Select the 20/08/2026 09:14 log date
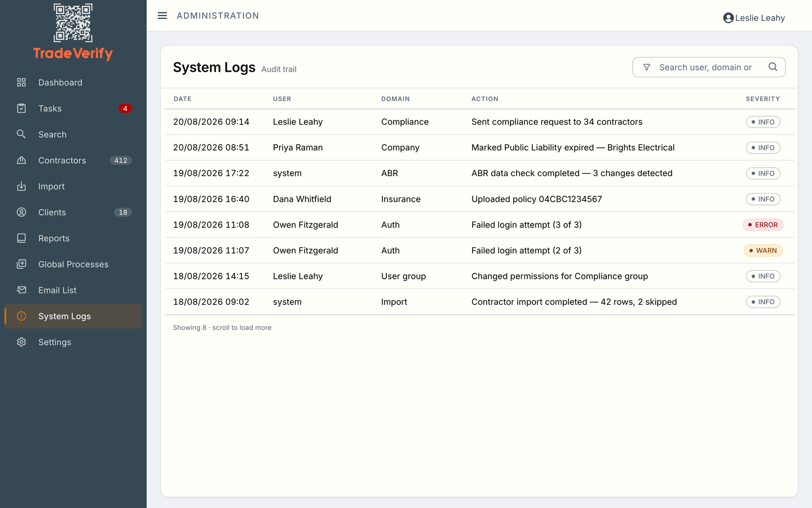 point(211,122)
